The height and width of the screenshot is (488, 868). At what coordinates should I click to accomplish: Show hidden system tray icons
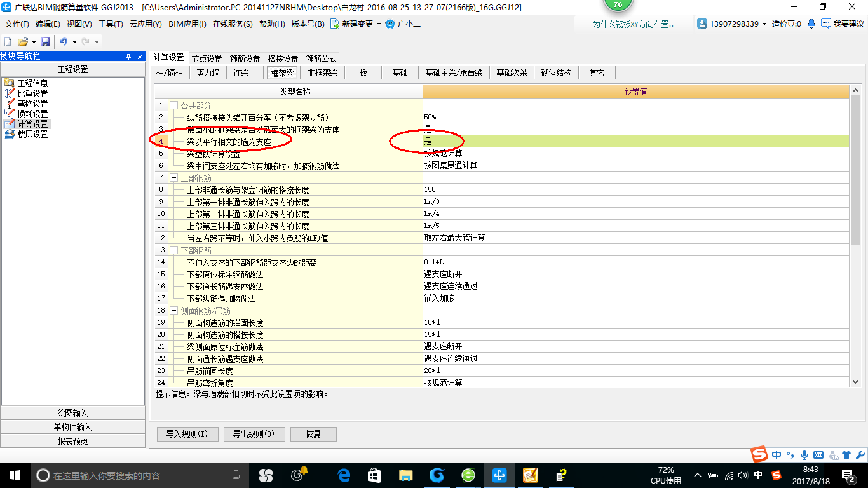(x=698, y=475)
